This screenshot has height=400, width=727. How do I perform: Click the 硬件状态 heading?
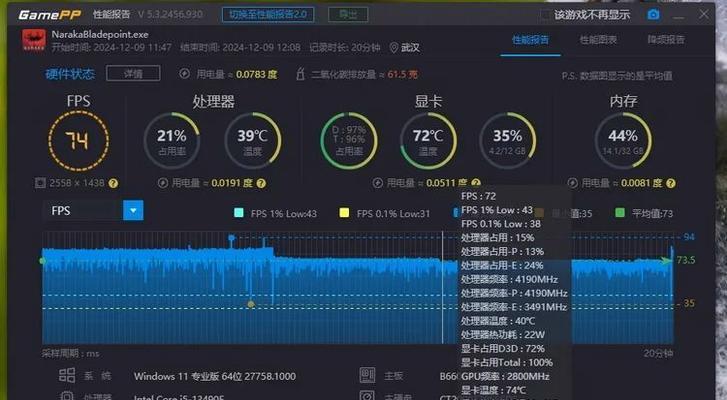(x=70, y=74)
